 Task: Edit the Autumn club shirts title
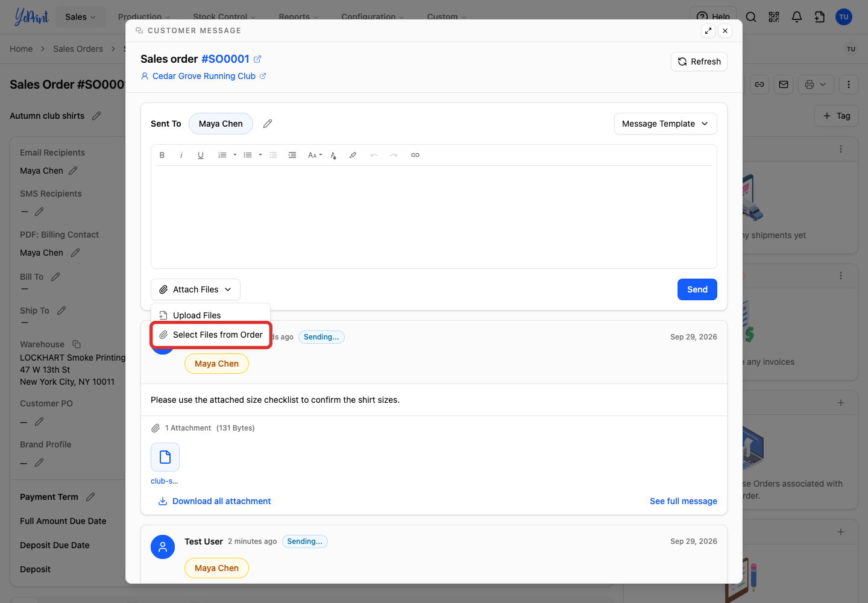(96, 116)
